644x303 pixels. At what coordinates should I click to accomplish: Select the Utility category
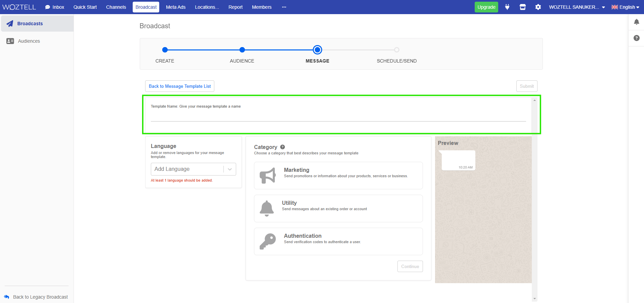point(338,208)
